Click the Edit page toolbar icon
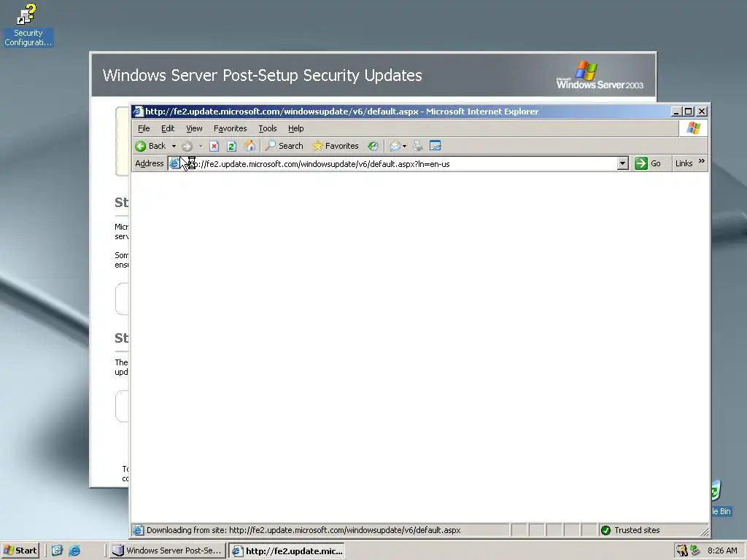Viewport: 747px width, 560px height. 436,146
